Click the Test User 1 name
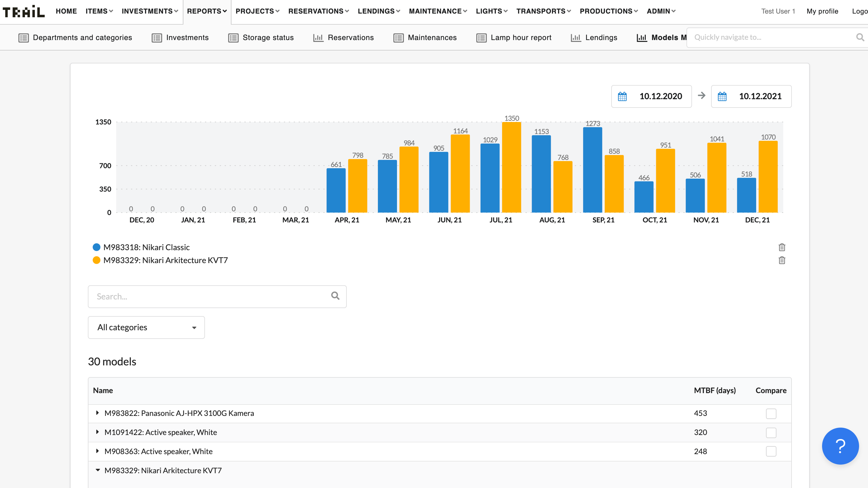Screen dimensions: 868x488 778,11
